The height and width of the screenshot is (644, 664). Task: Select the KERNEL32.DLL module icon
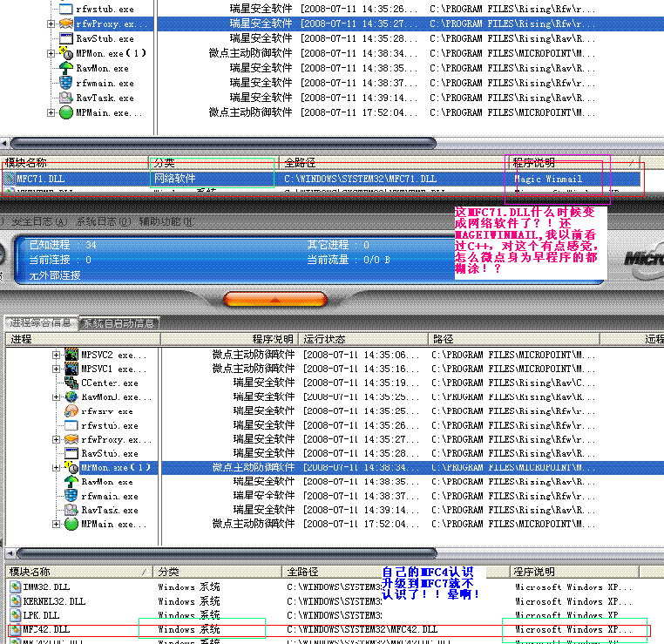point(15,601)
